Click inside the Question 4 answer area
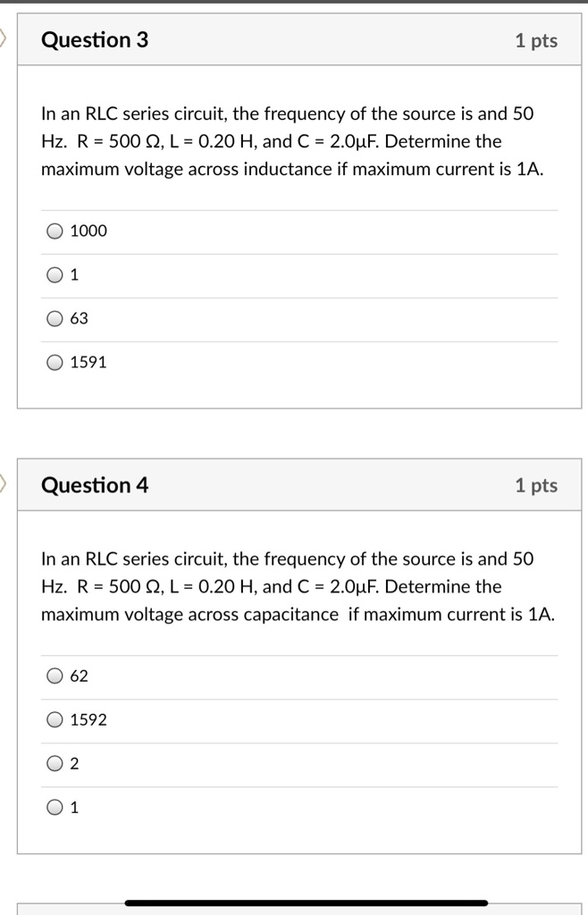Viewport: 588px width, 915px height. coord(295,742)
